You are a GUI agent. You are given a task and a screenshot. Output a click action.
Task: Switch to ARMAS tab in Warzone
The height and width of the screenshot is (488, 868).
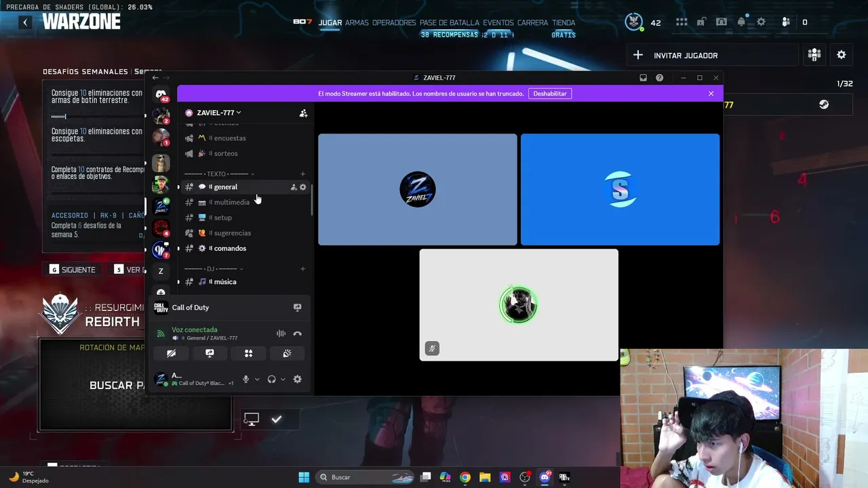tap(357, 23)
